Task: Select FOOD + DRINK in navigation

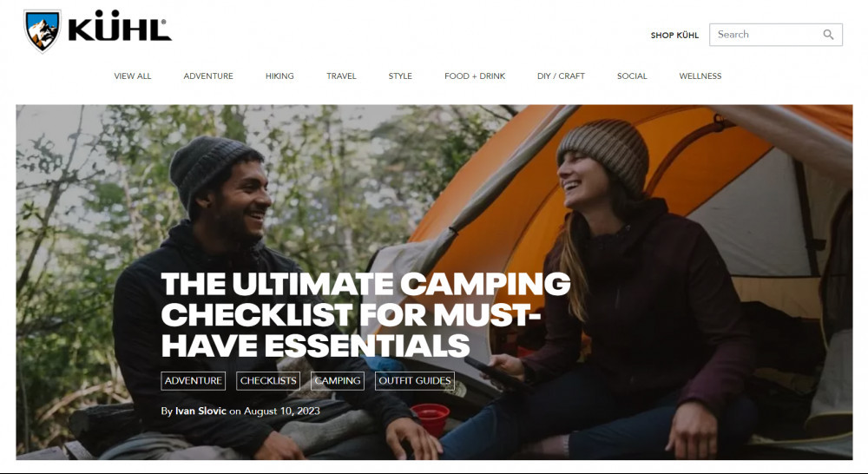Action: point(475,76)
